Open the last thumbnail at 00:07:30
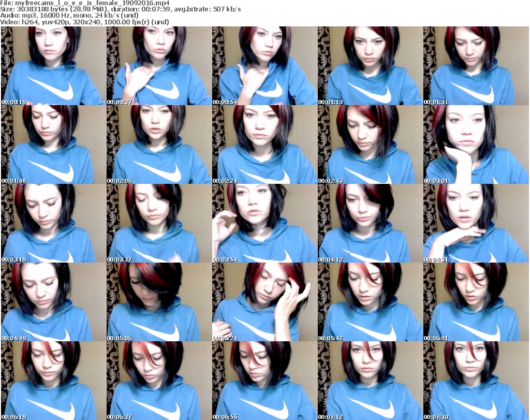 476,381
